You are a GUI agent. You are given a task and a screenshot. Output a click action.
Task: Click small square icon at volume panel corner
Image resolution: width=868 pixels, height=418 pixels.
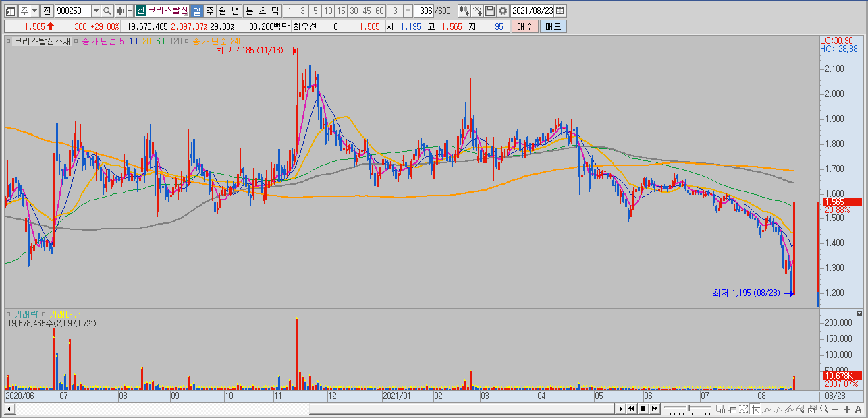point(859,313)
